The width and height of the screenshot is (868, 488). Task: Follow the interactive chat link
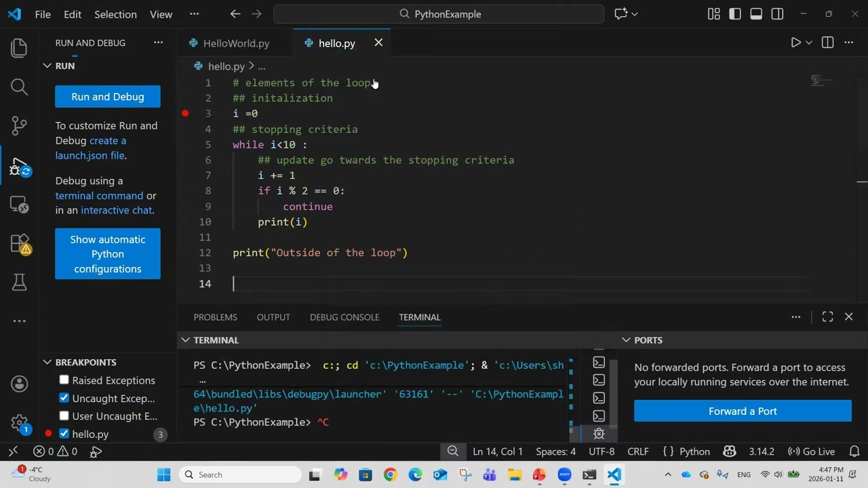[x=117, y=210]
